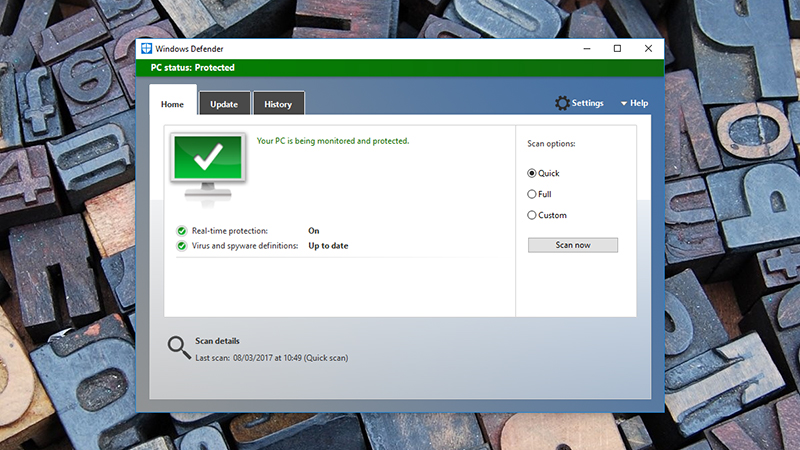
Task: Click the 'Virus and spyware definitions:' label
Action: point(245,246)
